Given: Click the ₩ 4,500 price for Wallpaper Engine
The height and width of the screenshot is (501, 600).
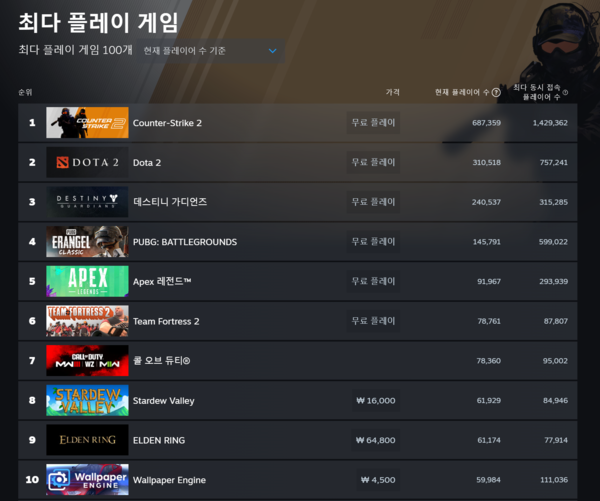Looking at the screenshot, I should (x=378, y=480).
